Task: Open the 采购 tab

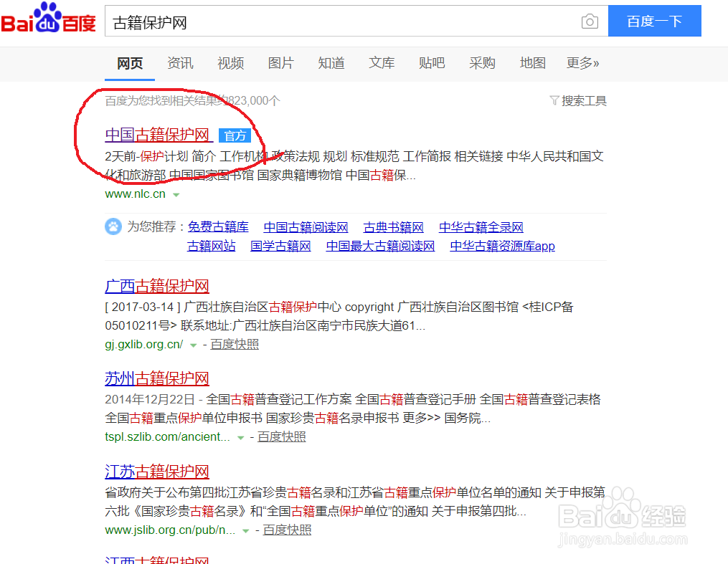Action: 483,63
